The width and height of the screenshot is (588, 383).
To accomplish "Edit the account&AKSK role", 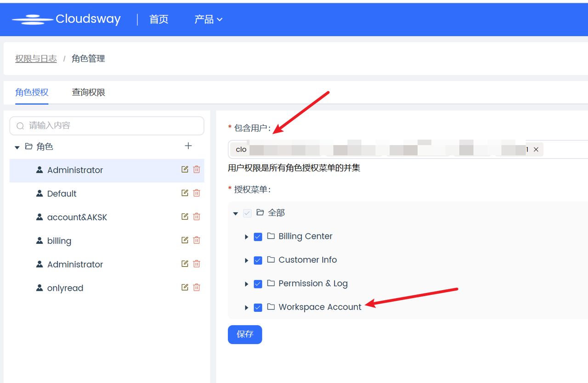I will 185,217.
